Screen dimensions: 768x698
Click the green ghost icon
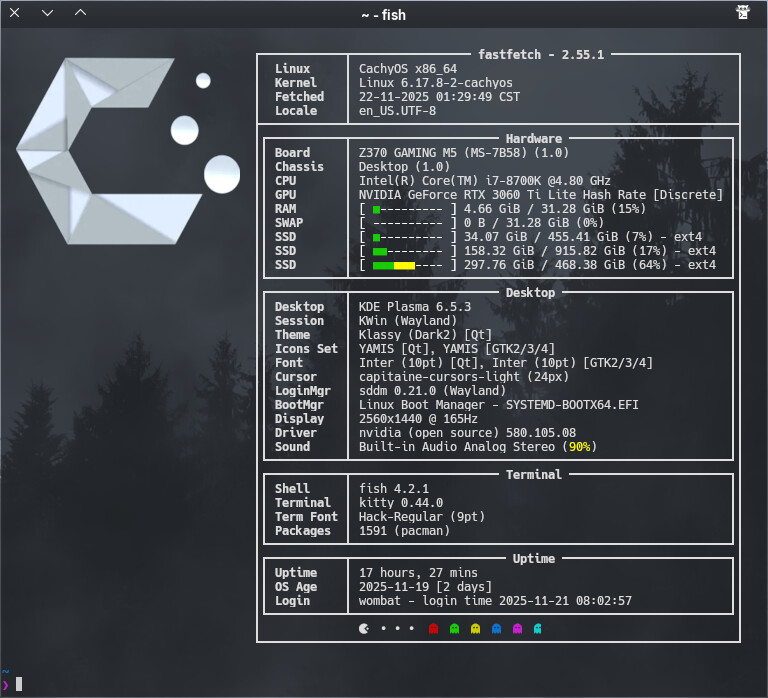click(x=454, y=629)
